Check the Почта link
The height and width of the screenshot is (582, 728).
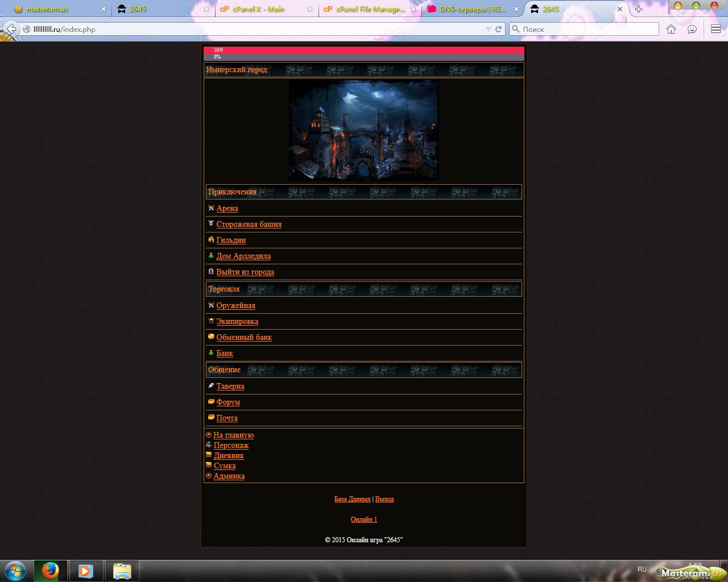click(x=227, y=418)
